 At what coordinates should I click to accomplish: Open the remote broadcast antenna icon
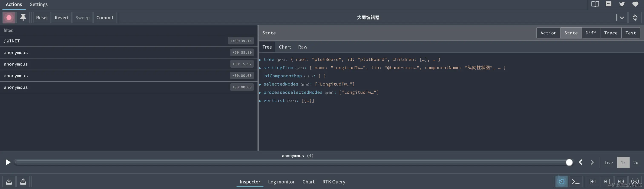(635, 182)
